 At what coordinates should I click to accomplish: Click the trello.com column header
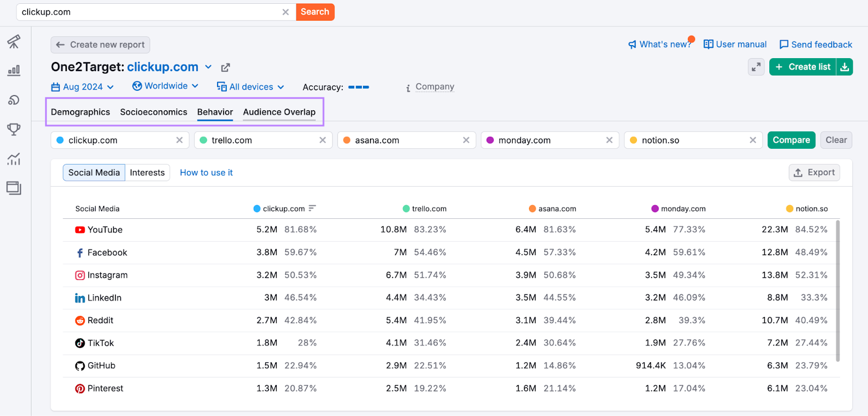coord(425,209)
